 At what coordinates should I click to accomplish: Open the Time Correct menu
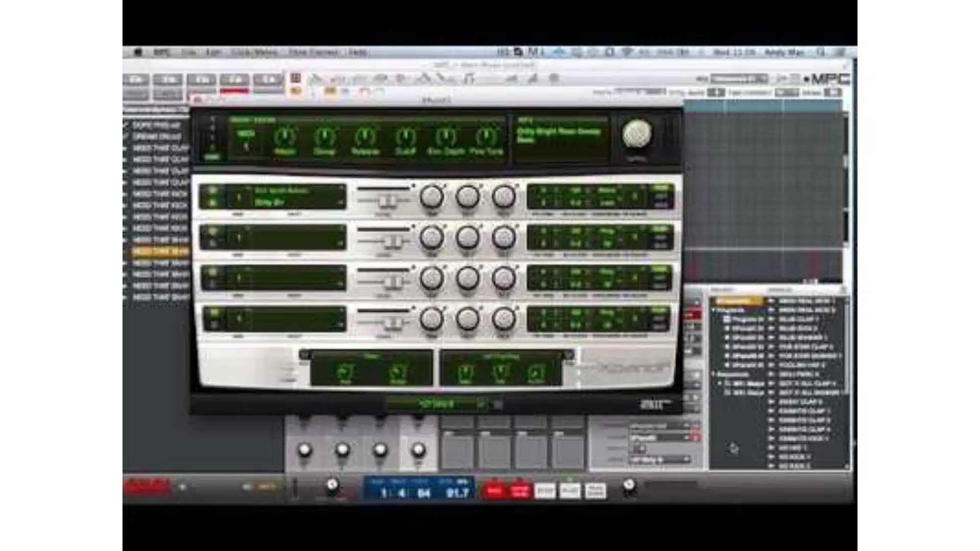[313, 52]
